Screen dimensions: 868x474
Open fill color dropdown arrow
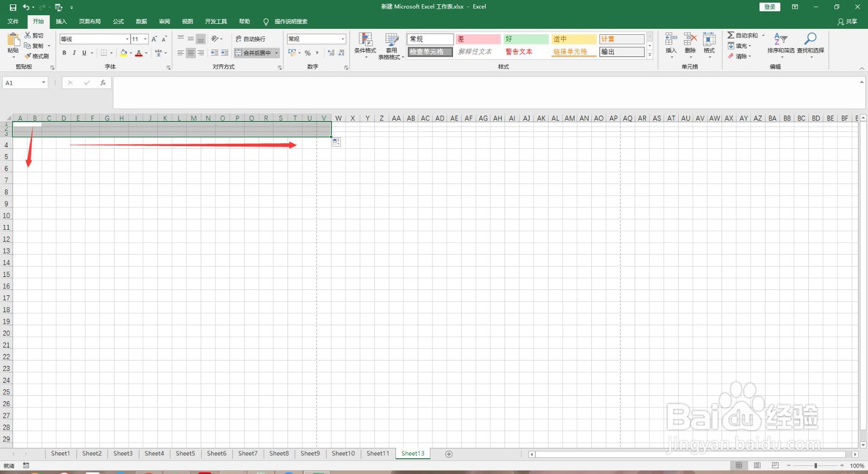tap(131, 53)
